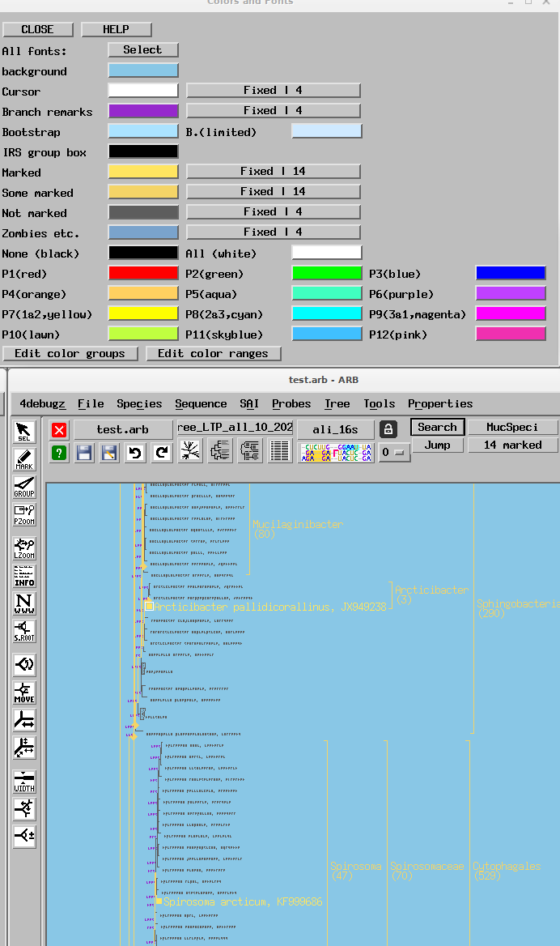Click Edit color groups button

70,354
